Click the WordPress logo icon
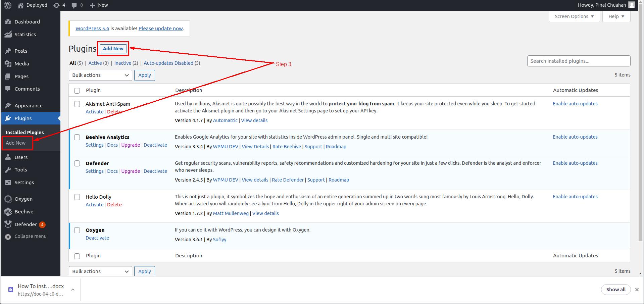Viewport: 644px width, 304px height. point(7,5)
